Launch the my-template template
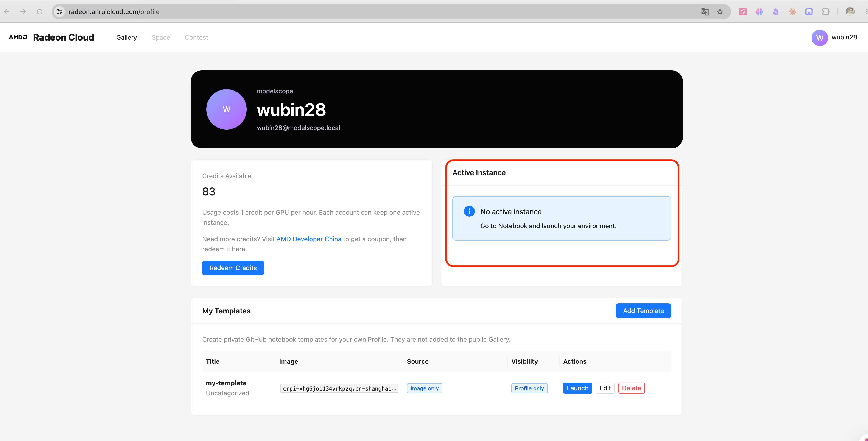This screenshot has width=868, height=441. (x=577, y=388)
